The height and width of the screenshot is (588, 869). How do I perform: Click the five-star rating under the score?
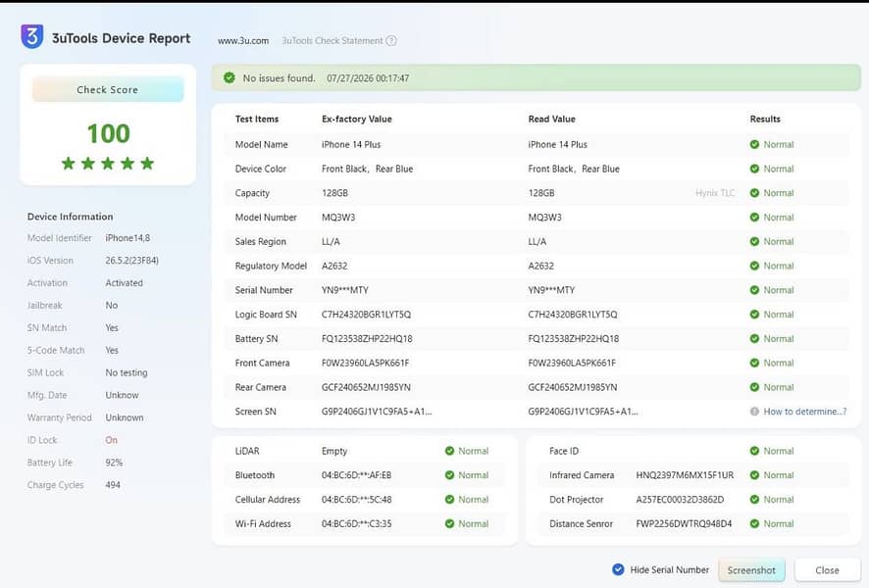(x=108, y=164)
